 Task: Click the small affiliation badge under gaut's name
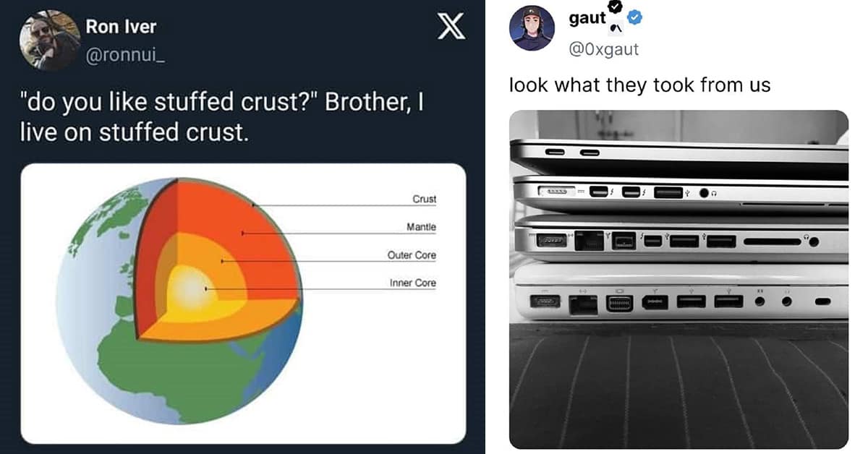[x=616, y=29]
